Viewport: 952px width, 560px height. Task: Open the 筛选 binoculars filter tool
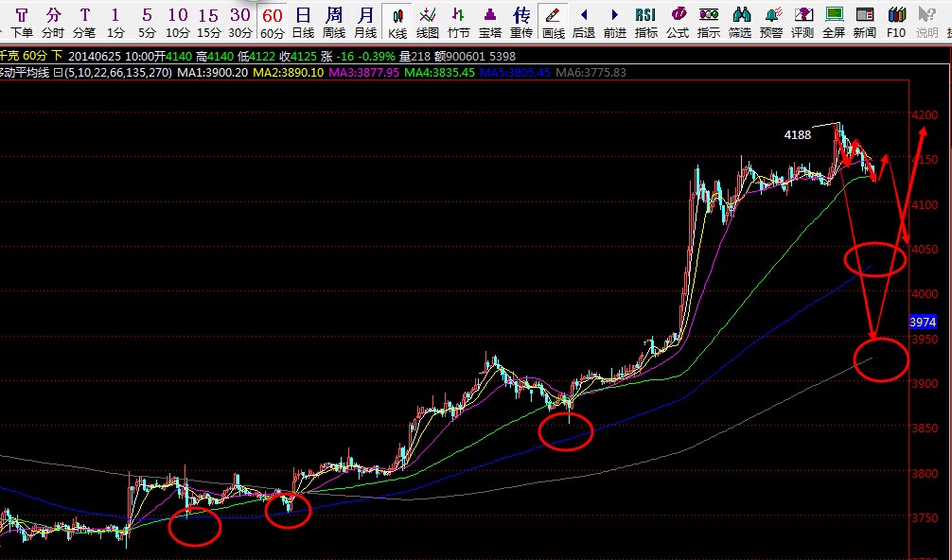tap(740, 23)
